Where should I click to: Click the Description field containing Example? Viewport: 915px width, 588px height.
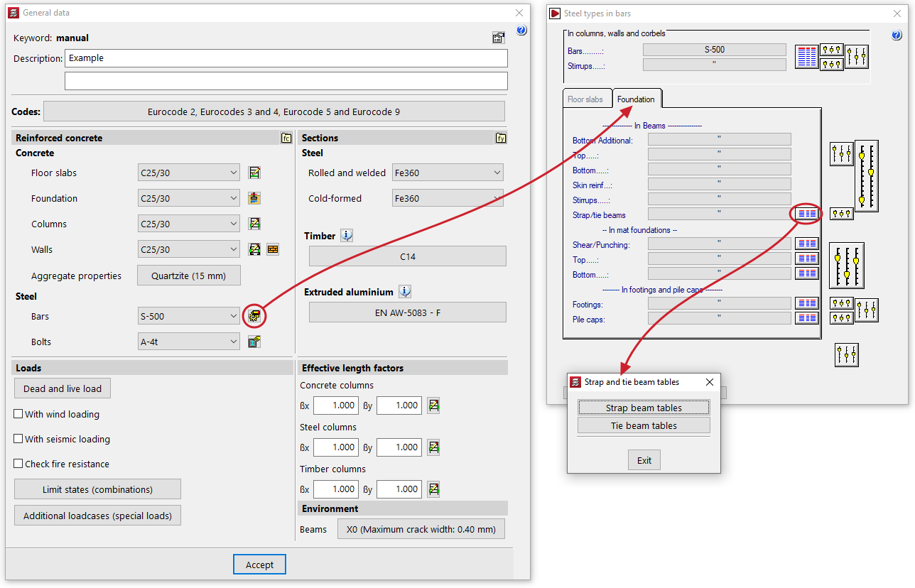[x=286, y=58]
